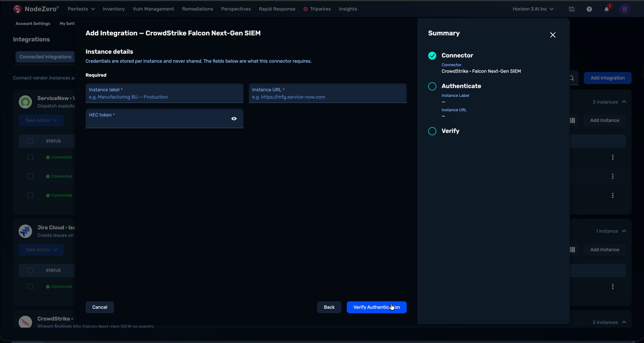Click the Jira Cloud connector logo
The image size is (644, 343).
25,231
